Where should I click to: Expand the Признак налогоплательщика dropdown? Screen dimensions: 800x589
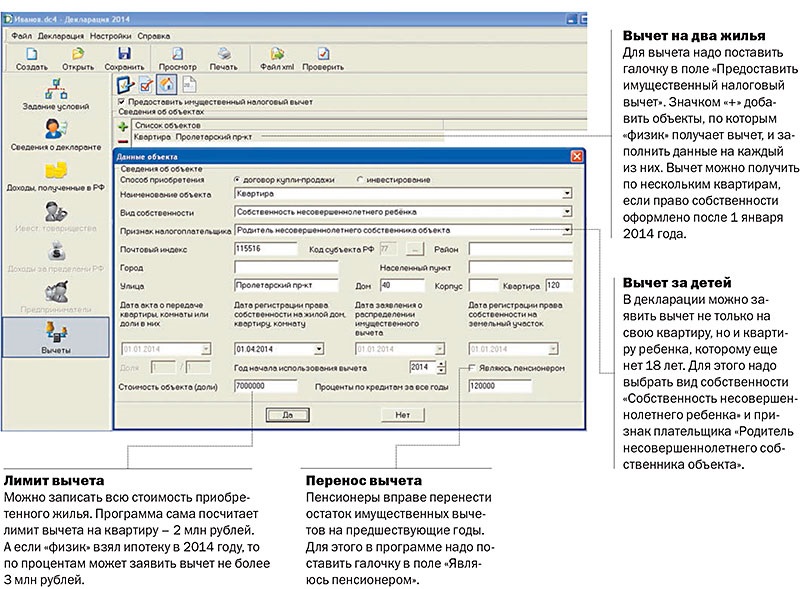[x=566, y=230]
